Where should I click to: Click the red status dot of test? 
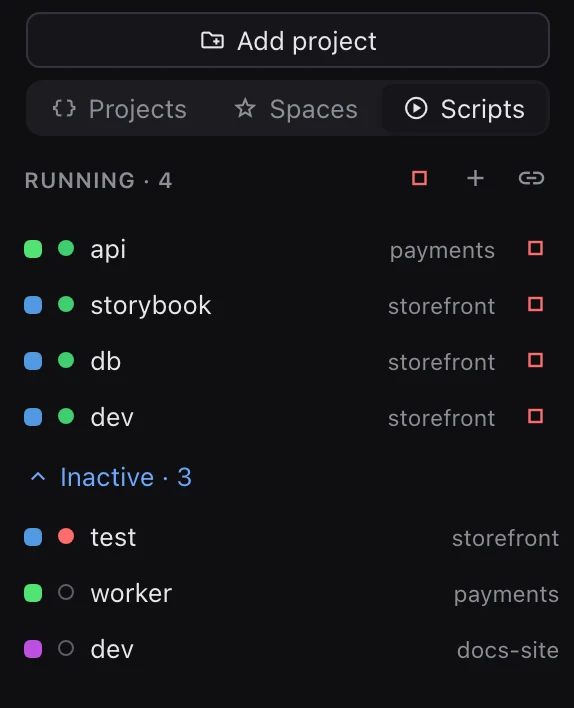[x=66, y=536]
